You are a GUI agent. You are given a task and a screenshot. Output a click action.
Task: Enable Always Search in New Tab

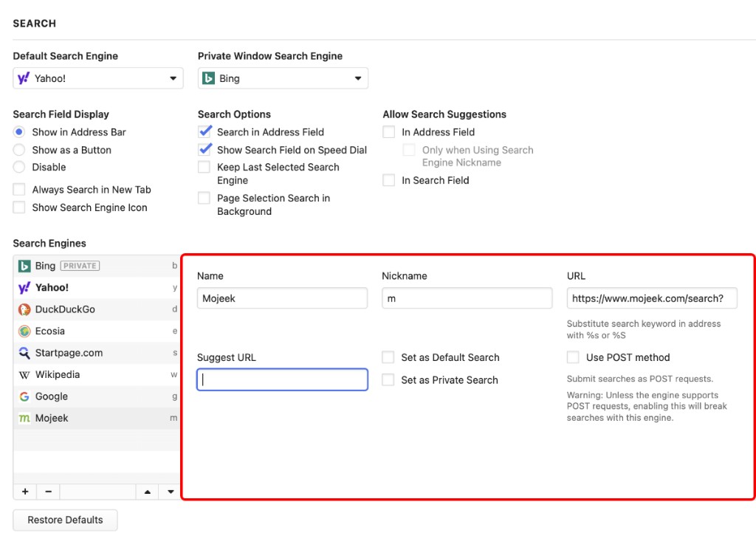19,190
